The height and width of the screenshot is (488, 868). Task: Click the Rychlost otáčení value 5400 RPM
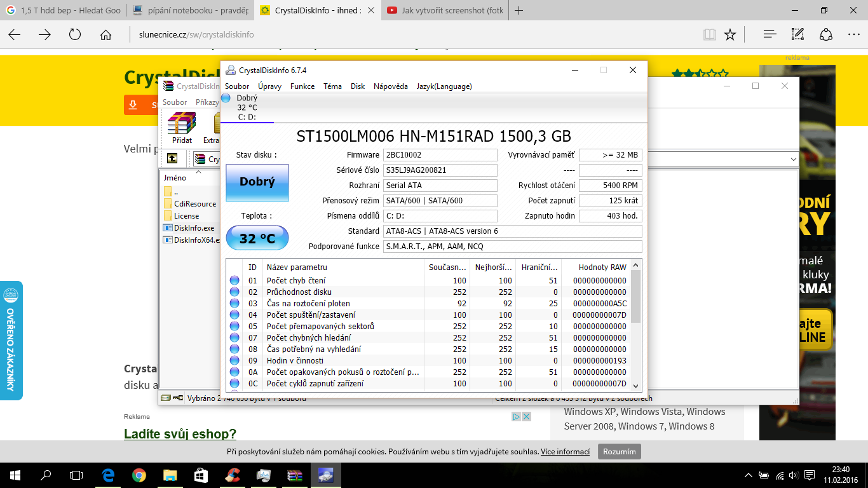(x=610, y=186)
